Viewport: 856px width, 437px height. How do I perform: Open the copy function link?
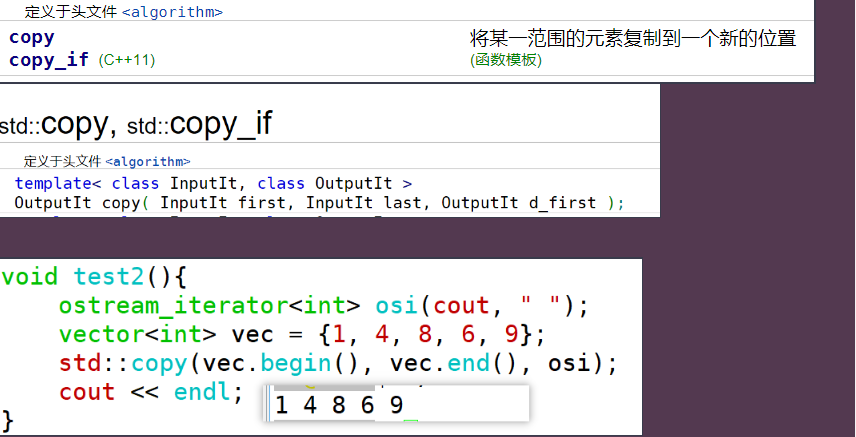click(32, 38)
